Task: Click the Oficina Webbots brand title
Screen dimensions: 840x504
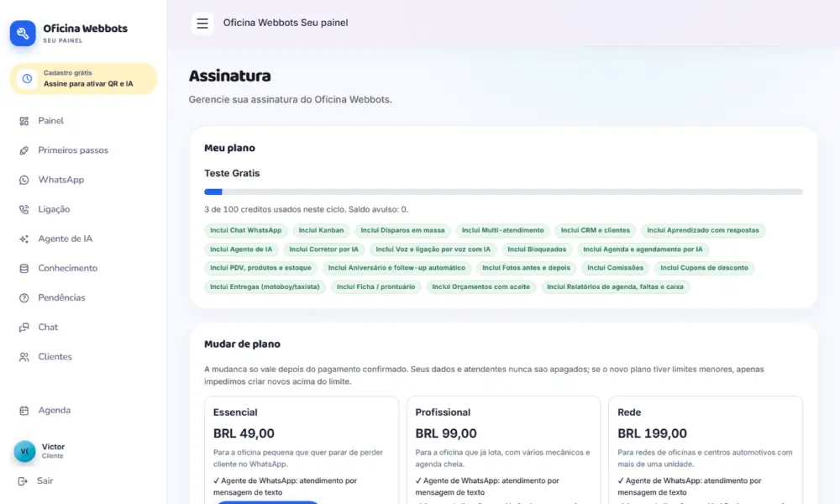Action: point(85,29)
